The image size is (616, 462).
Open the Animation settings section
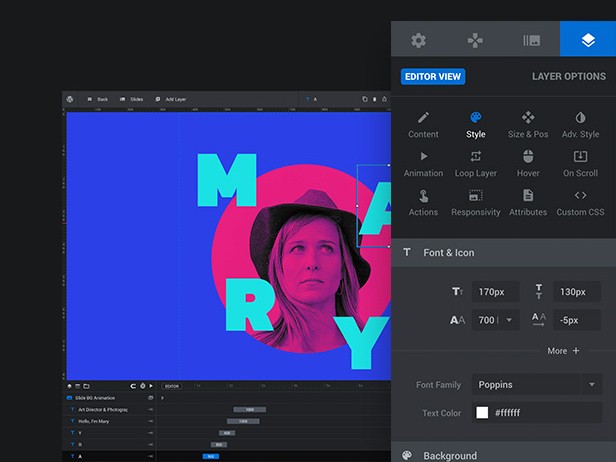pos(423,164)
